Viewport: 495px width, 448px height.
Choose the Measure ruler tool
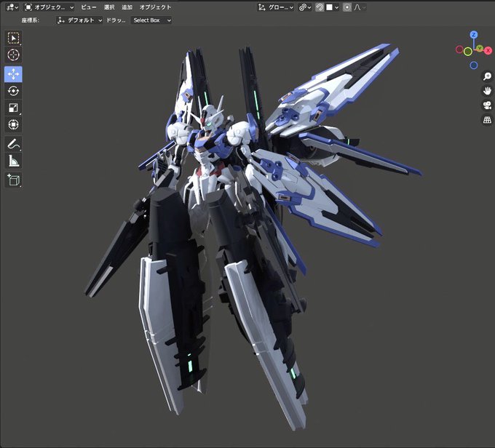[13, 161]
